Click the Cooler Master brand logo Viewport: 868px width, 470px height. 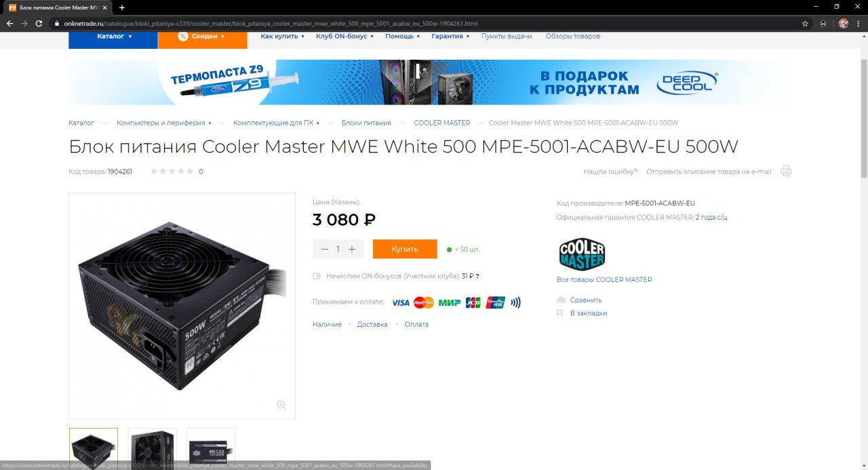click(x=582, y=254)
